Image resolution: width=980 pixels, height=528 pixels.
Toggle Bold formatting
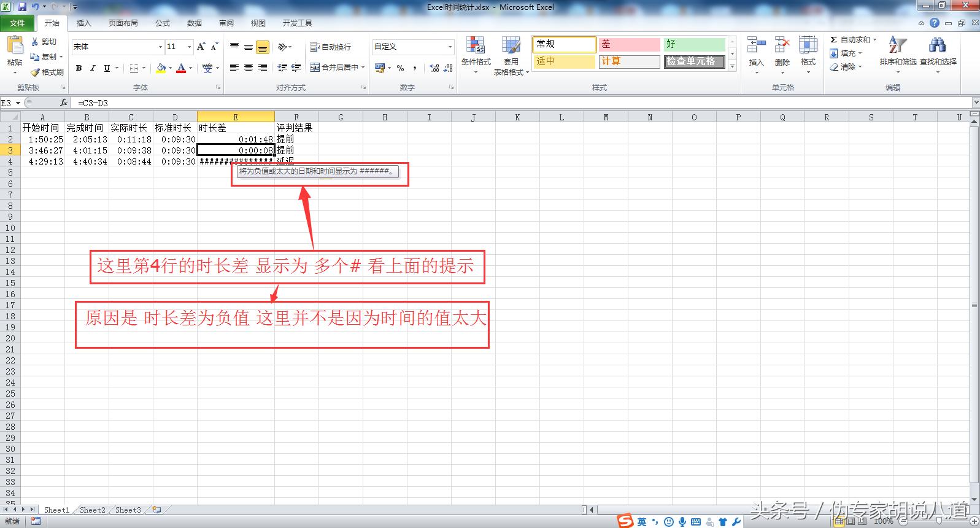(x=79, y=68)
